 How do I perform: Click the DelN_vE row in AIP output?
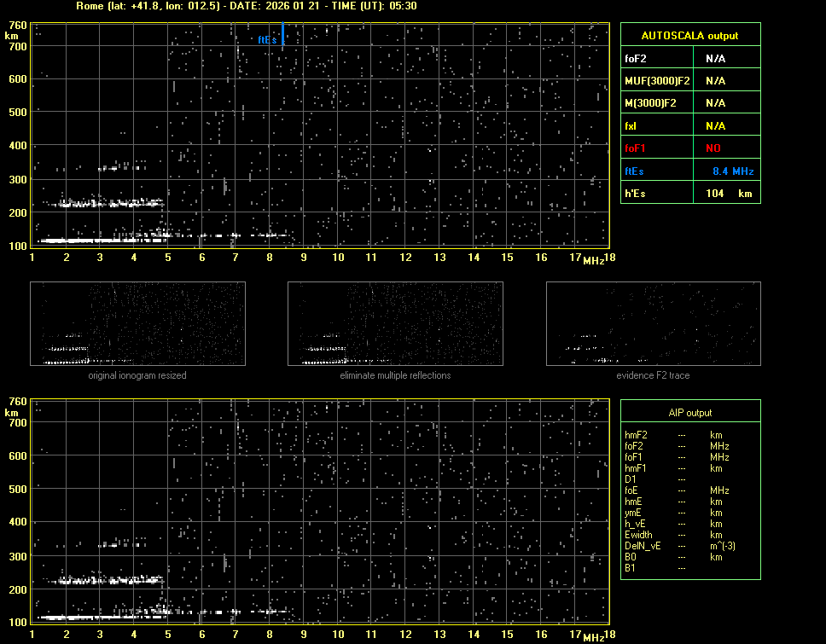[643, 546]
